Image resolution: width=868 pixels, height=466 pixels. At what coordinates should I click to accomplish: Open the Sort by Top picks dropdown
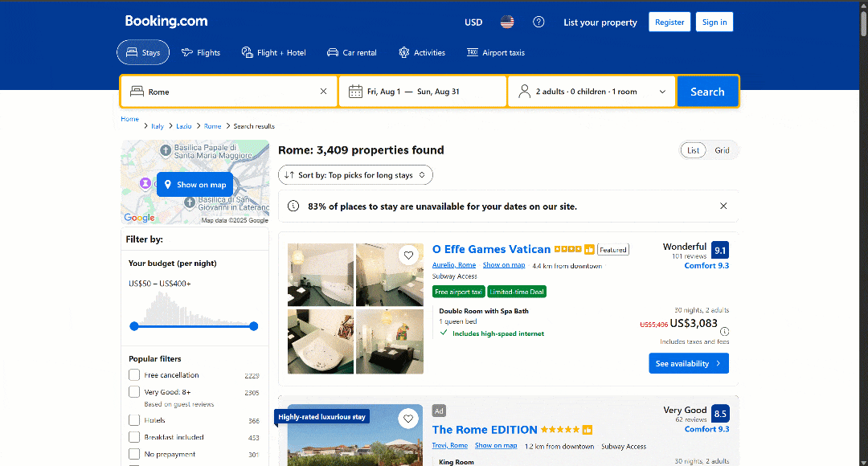pyautogui.click(x=355, y=175)
